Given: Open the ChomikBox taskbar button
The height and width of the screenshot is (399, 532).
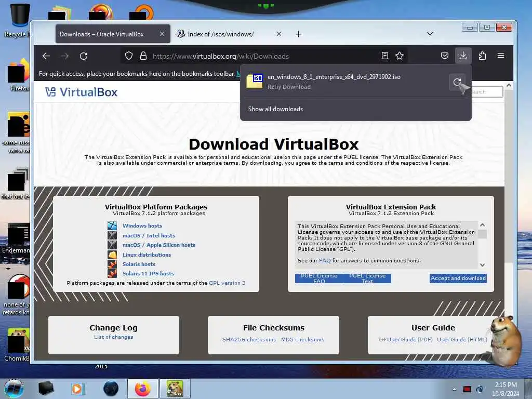Looking at the screenshot, I should click(x=175, y=389).
